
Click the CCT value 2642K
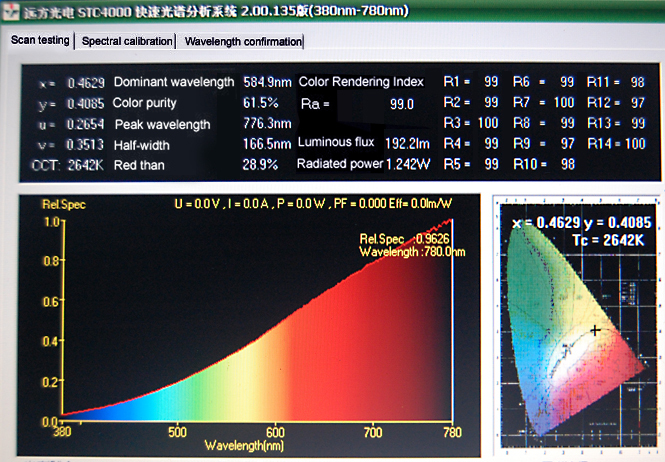tap(86, 165)
